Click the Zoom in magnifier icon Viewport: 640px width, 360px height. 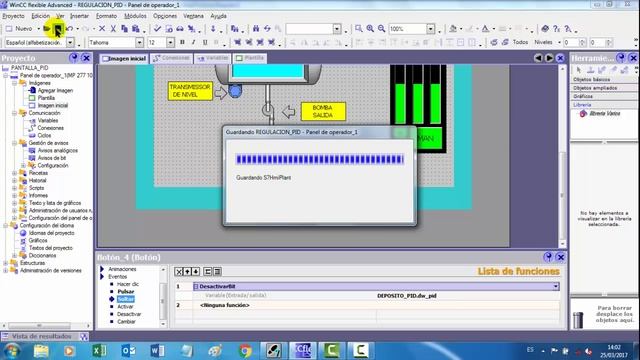[x=370, y=29]
